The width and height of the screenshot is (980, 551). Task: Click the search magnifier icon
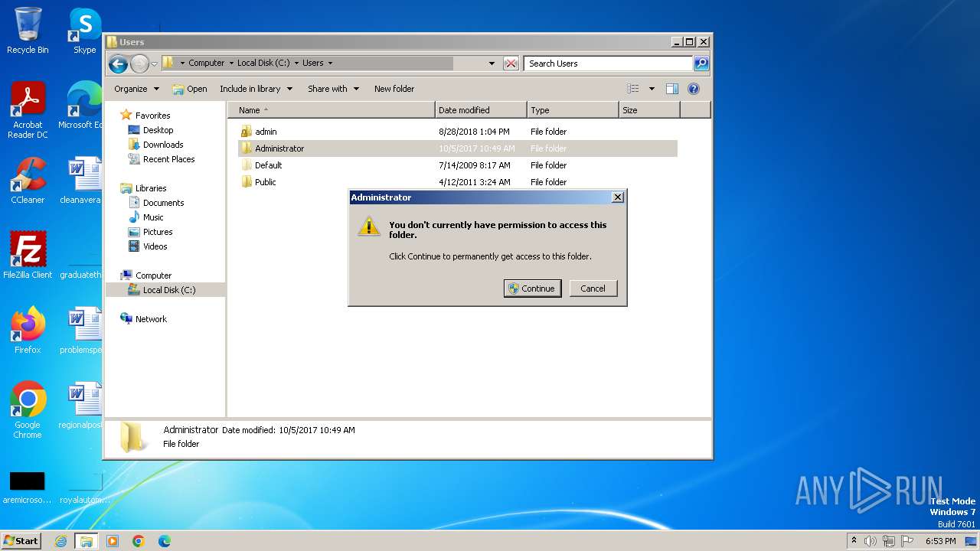tap(701, 64)
